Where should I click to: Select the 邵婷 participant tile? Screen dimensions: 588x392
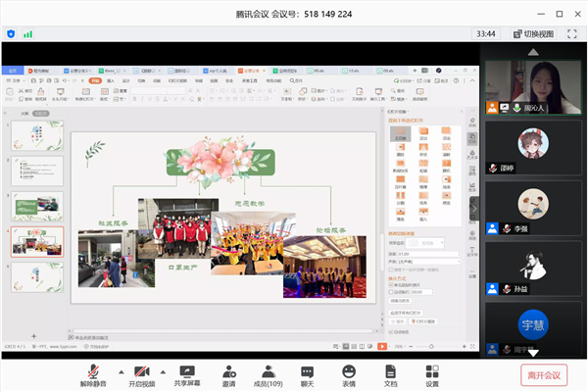[x=533, y=148]
